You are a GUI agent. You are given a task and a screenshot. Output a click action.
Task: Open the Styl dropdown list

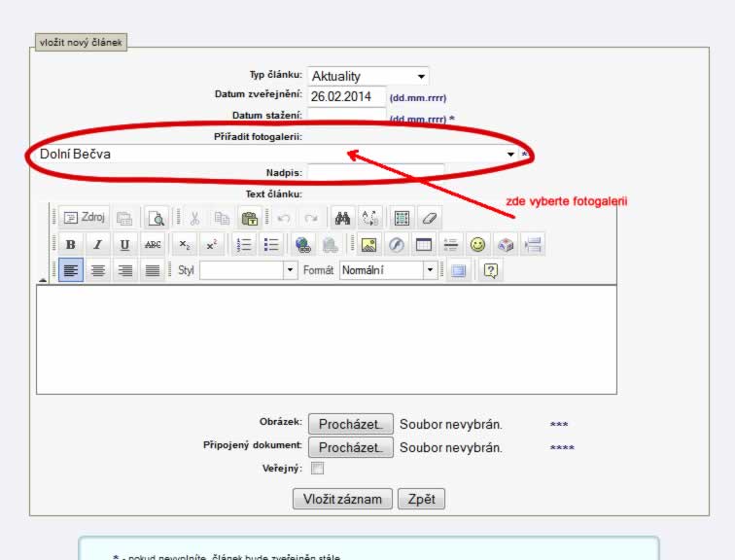pos(248,270)
